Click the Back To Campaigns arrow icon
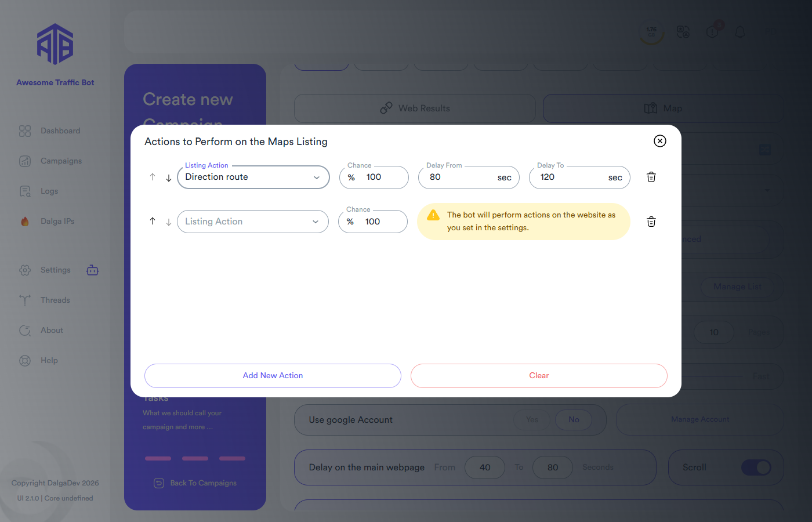Screen dimensions: 812x522 coord(159,483)
